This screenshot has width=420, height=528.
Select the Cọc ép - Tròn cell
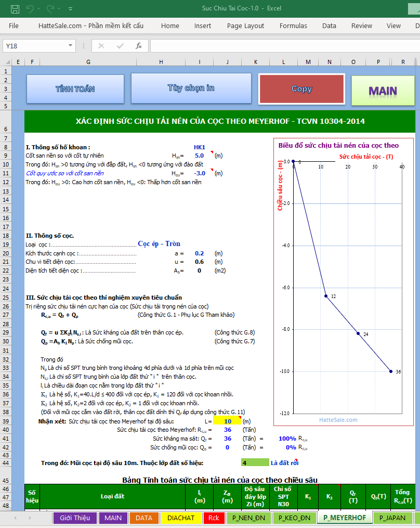click(x=159, y=244)
